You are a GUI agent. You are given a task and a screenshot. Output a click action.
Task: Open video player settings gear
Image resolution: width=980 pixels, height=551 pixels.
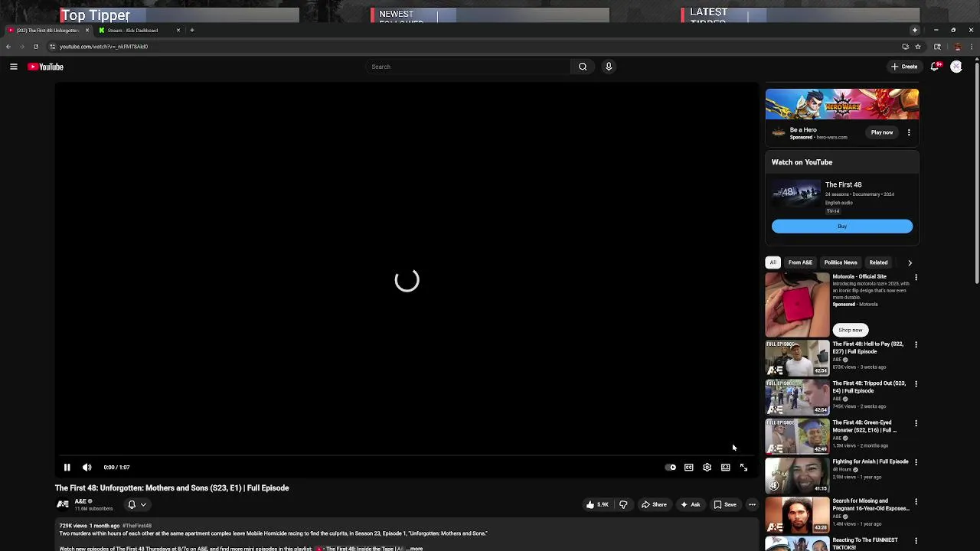coord(707,467)
